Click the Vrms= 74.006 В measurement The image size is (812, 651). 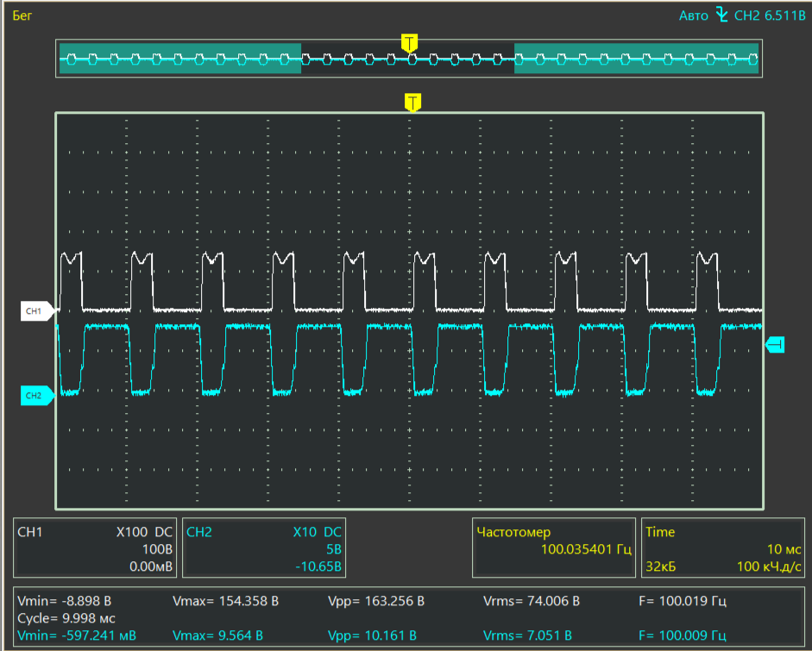tap(532, 601)
